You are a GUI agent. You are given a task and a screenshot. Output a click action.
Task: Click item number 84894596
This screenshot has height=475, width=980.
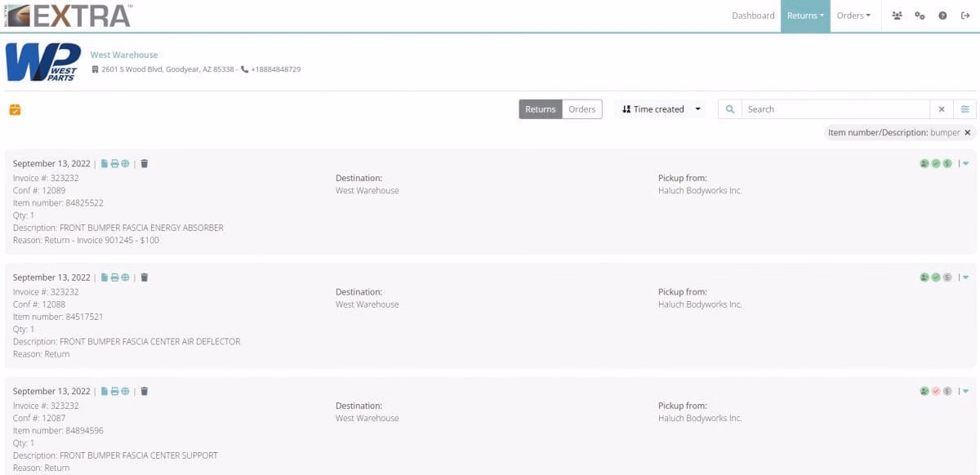85,430
